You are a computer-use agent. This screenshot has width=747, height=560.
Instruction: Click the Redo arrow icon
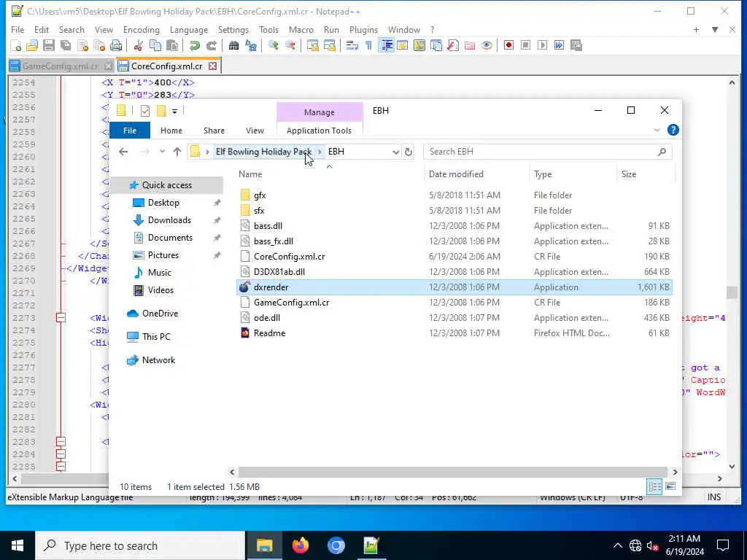click(x=211, y=46)
